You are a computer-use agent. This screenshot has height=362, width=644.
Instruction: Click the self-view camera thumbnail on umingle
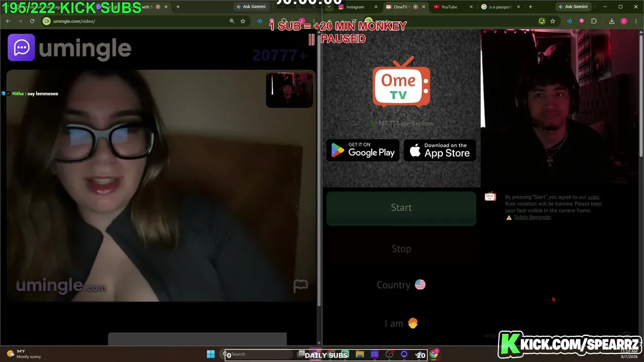[x=289, y=90]
